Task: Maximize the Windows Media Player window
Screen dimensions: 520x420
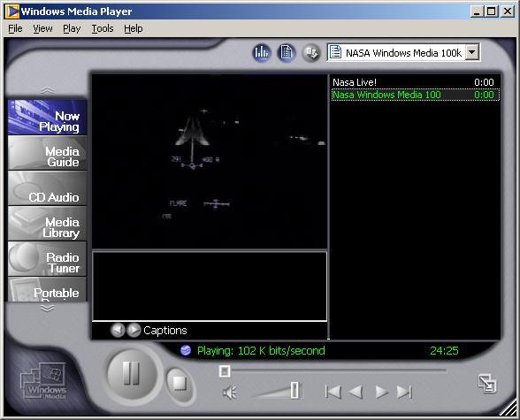Action: tap(491, 11)
